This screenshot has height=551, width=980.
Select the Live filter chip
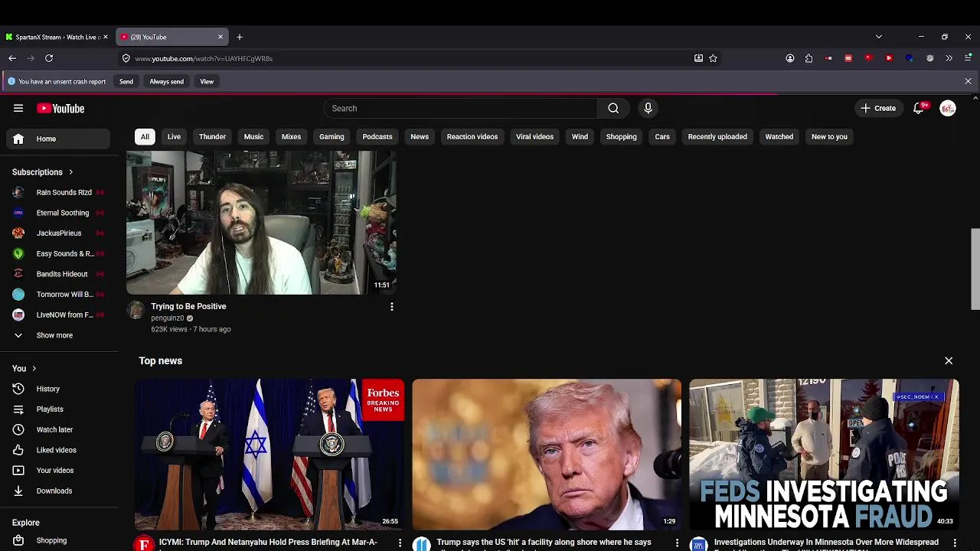click(174, 137)
